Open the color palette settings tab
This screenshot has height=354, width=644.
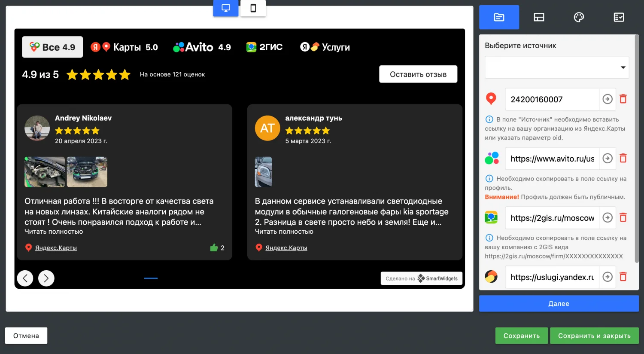(x=579, y=17)
